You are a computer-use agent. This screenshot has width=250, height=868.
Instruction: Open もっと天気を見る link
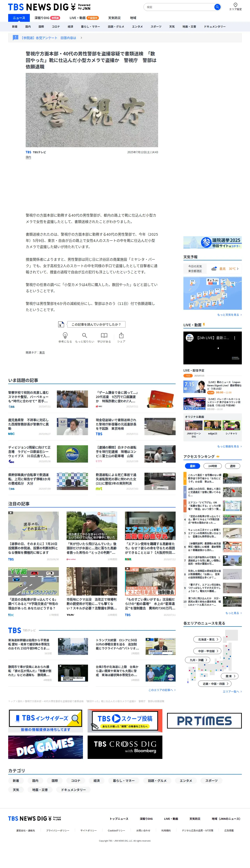click(x=229, y=315)
